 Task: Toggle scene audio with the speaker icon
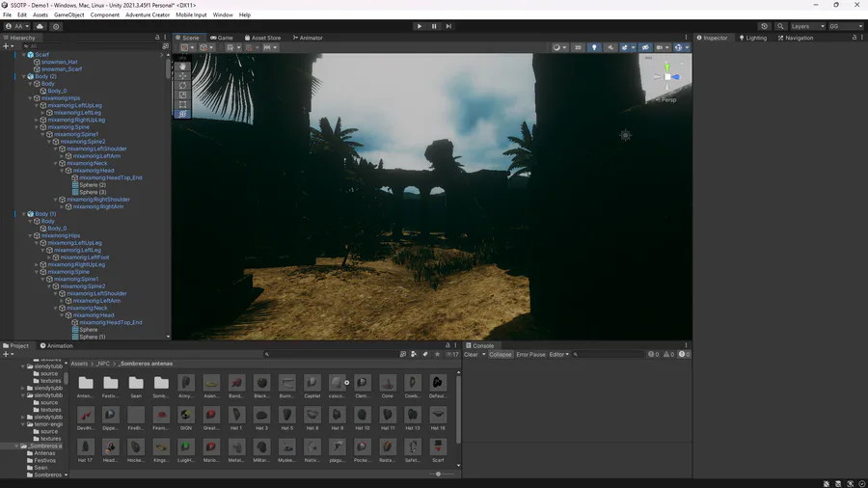click(609, 47)
